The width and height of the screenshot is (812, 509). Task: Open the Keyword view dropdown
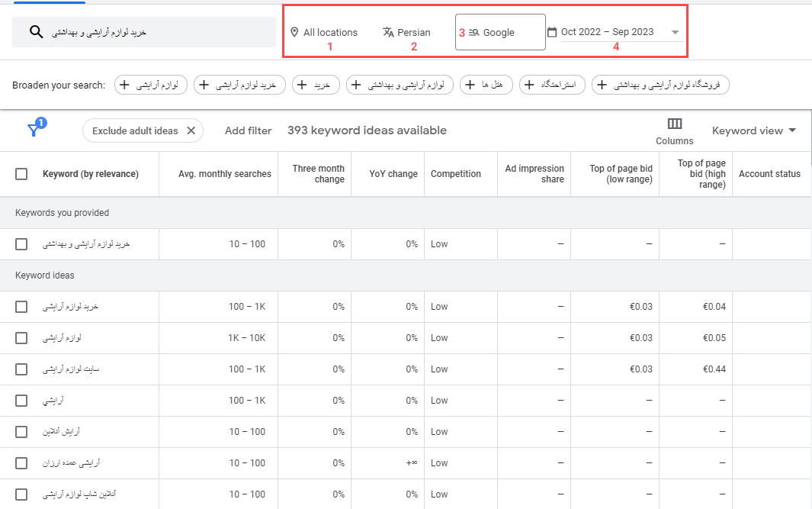(x=753, y=130)
